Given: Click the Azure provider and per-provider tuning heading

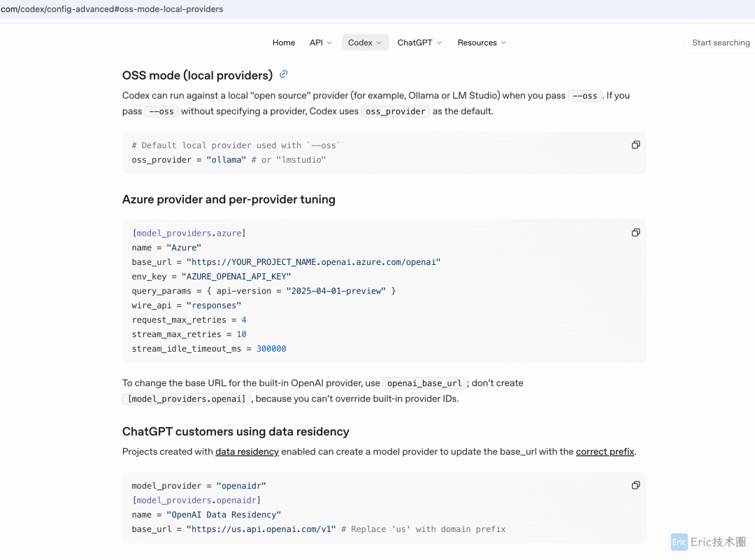Looking at the screenshot, I should point(229,199).
